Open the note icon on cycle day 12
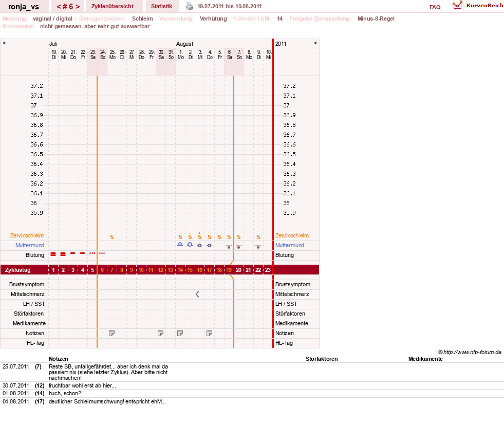The width and height of the screenshot is (504, 424). [161, 334]
